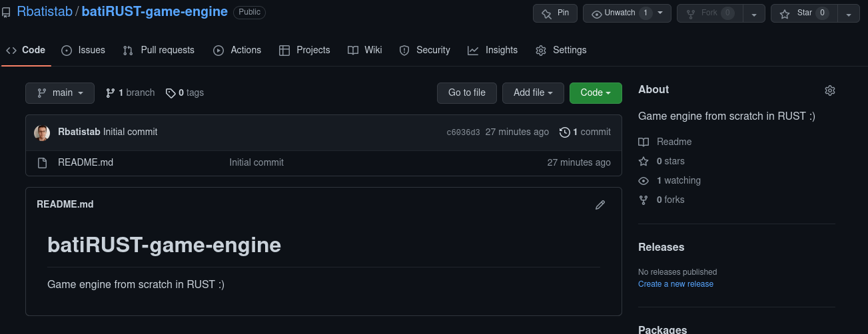This screenshot has height=334, width=868.
Task: Open the Unwatch notification dropdown arrow
Action: 661,13
